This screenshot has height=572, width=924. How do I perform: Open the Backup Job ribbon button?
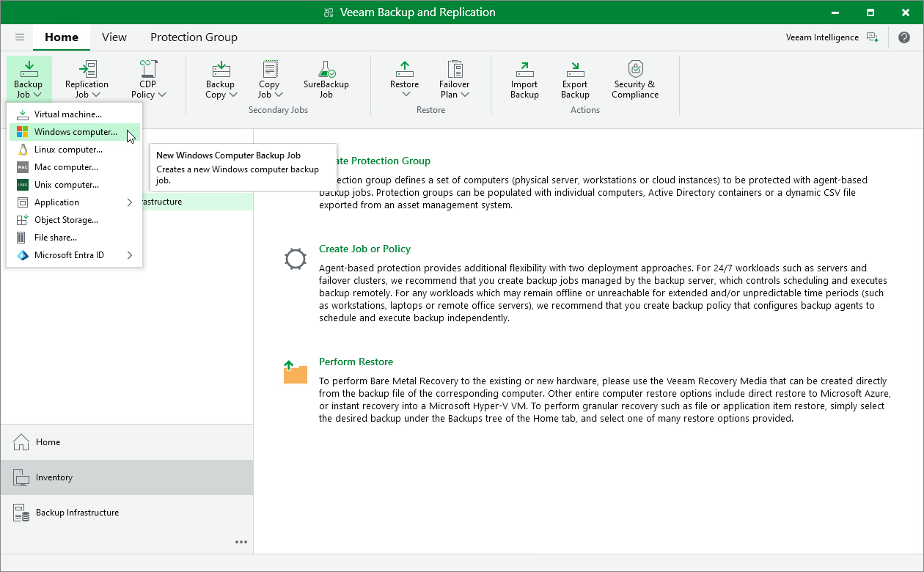pyautogui.click(x=29, y=79)
